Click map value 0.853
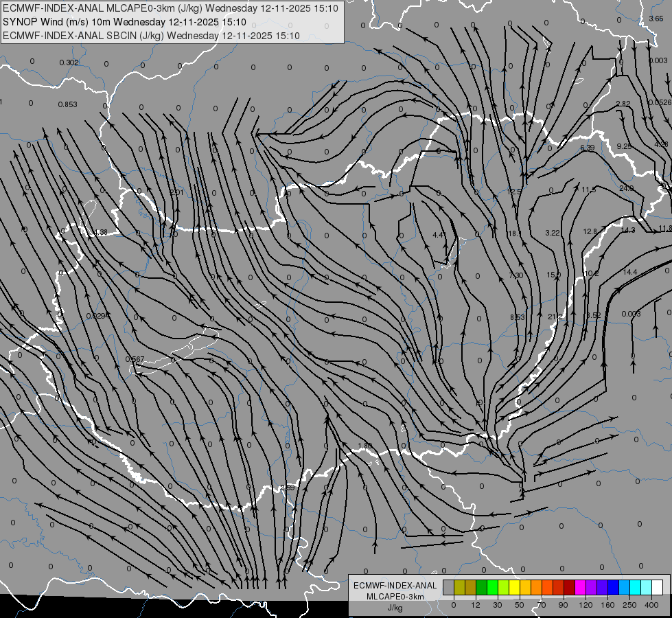 68,104
